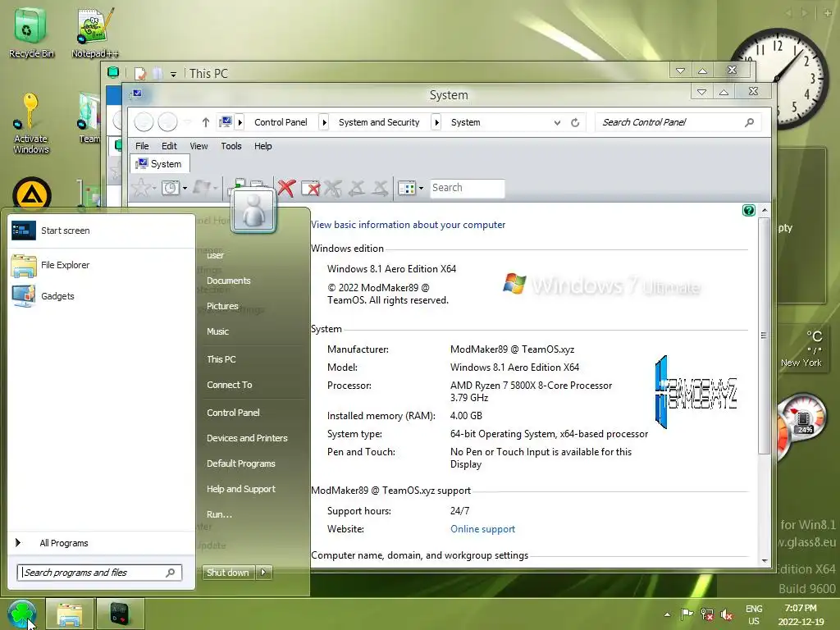840x630 pixels.
Task: Open the This PC quick access toolbar dropdown
Action: [174, 74]
